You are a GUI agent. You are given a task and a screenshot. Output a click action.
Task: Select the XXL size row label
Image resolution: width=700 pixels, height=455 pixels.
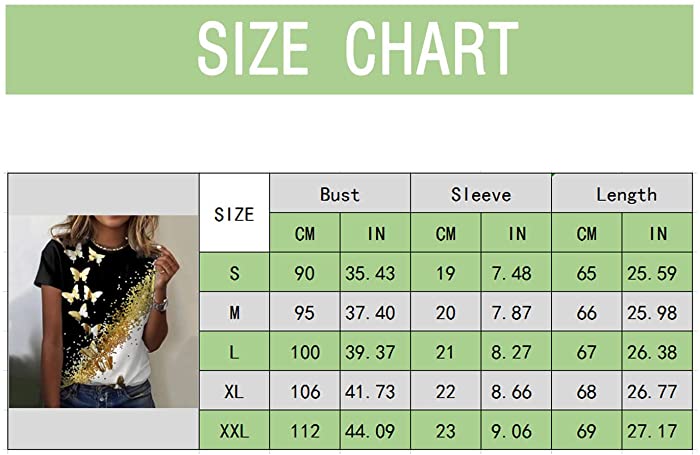point(234,430)
